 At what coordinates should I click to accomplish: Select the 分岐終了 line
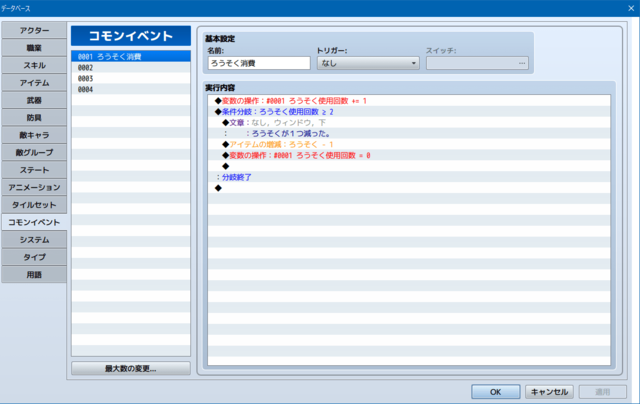click(x=409, y=177)
